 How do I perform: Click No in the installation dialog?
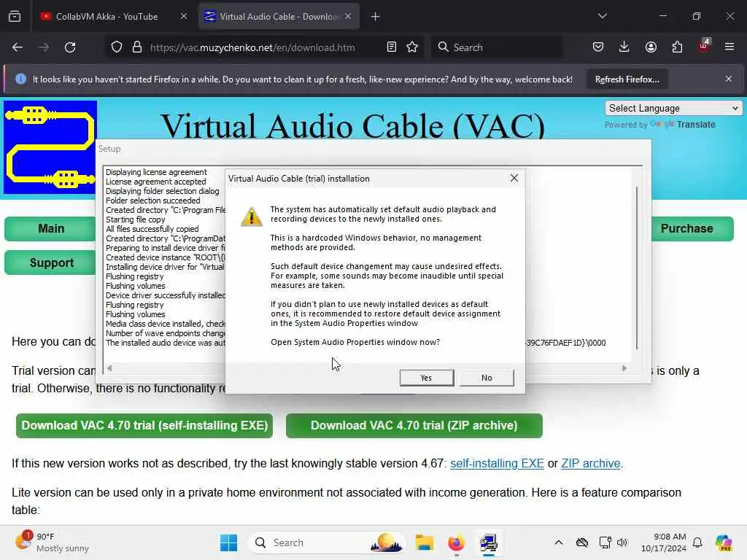(487, 378)
